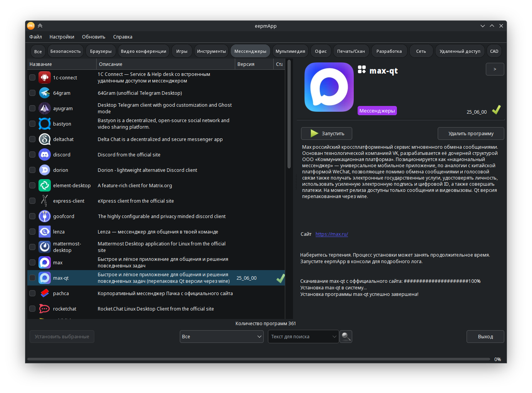Enable the discord checkbox
This screenshot has width=532, height=393.
32,155
